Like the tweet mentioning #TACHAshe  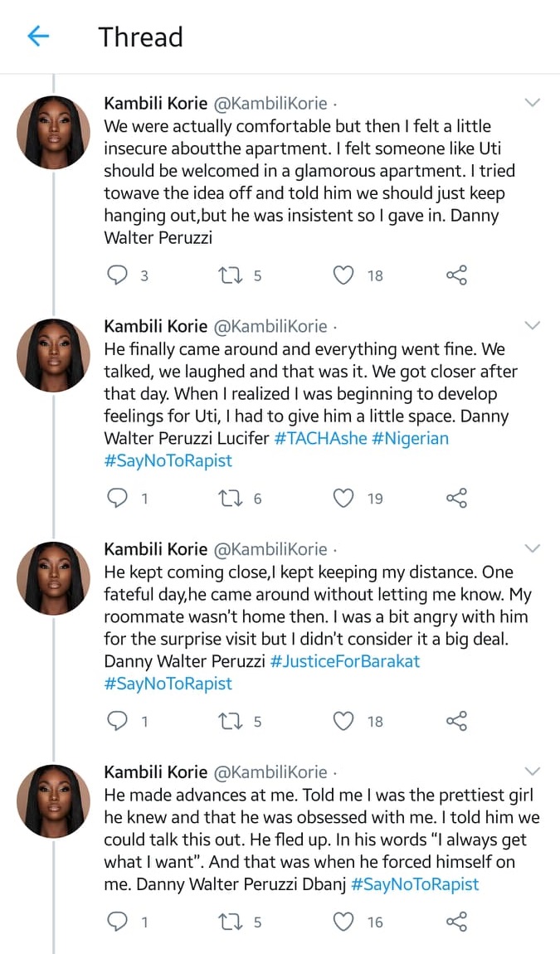pos(343,498)
